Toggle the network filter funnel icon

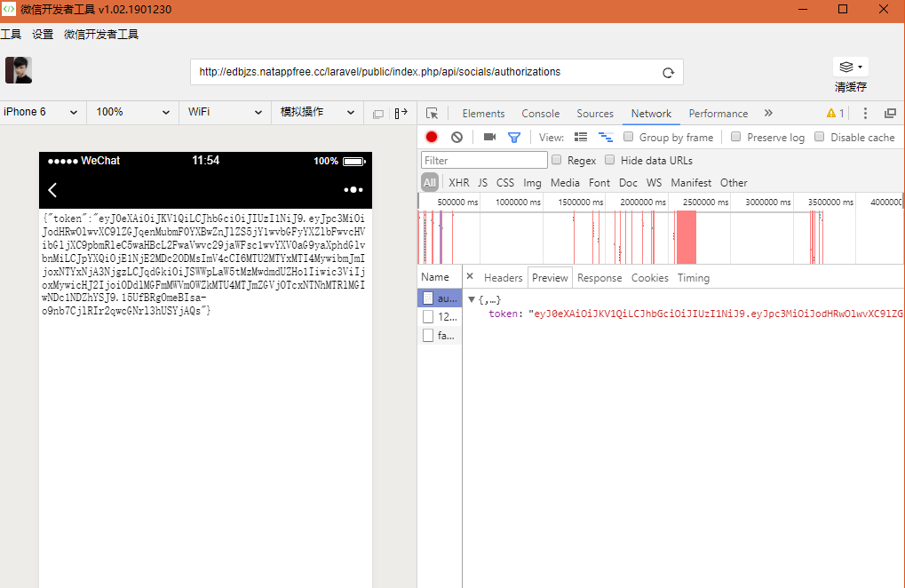tap(513, 138)
